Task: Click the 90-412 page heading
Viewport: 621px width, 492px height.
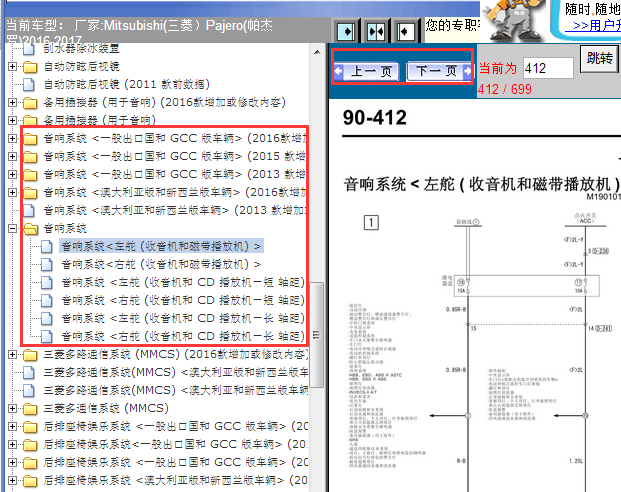Action: (375, 118)
